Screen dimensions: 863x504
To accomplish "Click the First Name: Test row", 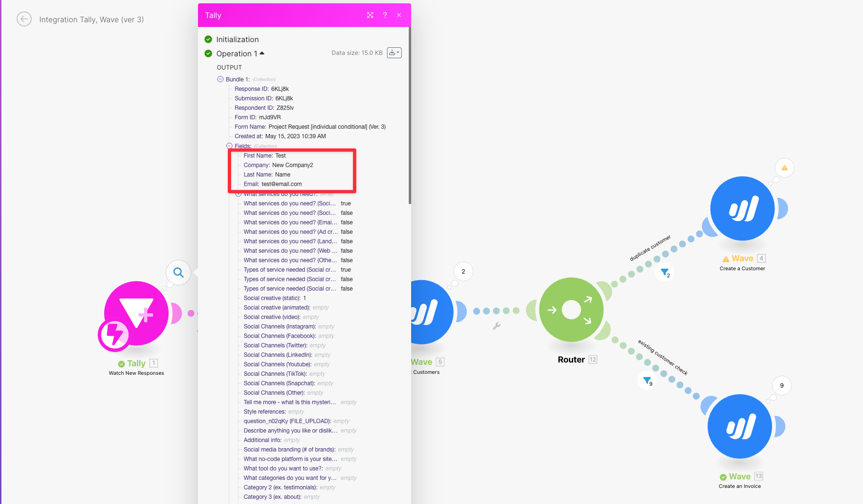I will 265,156.
